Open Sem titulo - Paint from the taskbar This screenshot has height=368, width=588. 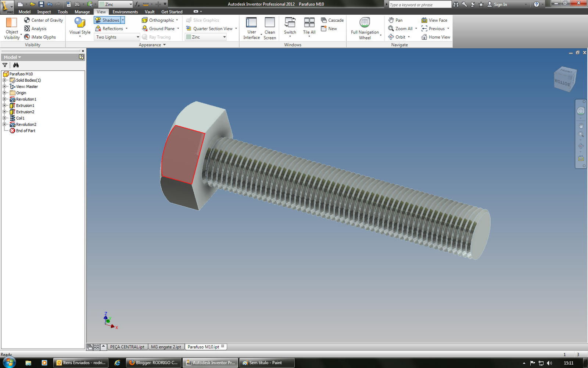point(266,362)
